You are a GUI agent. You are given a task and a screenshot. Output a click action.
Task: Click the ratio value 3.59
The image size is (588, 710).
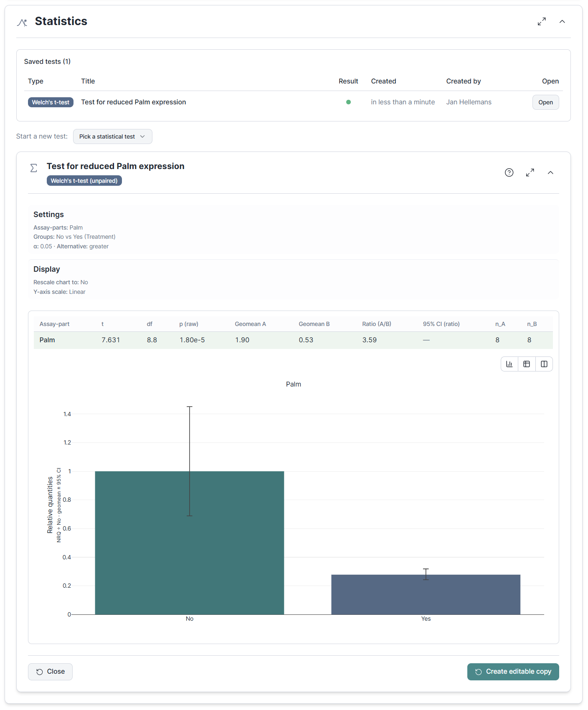pos(369,340)
